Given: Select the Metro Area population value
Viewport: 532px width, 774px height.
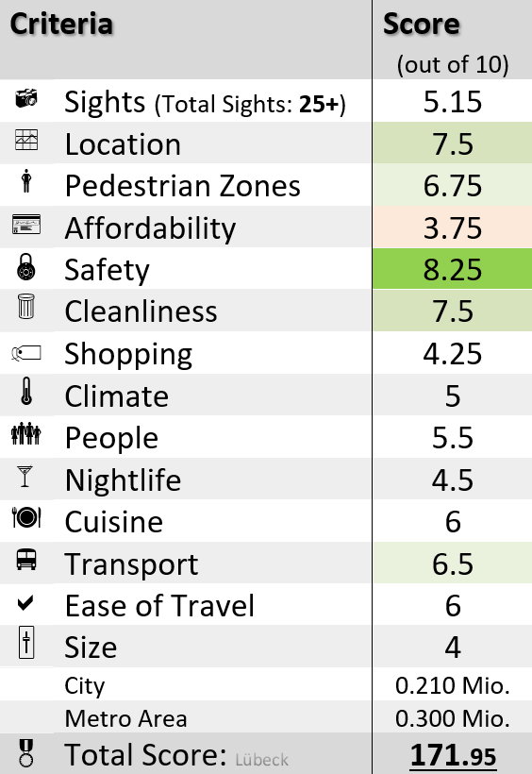Looking at the screenshot, I should tap(453, 718).
